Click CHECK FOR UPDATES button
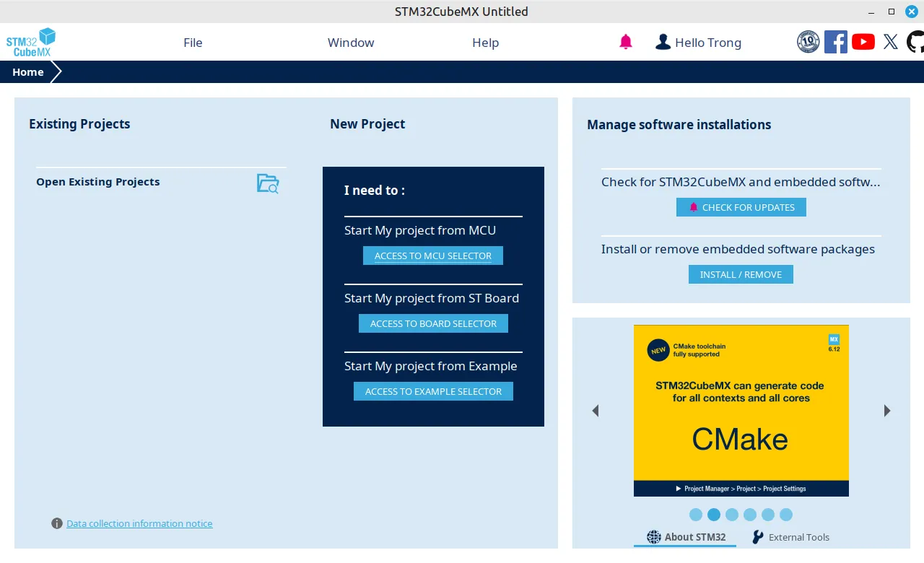 (x=741, y=207)
